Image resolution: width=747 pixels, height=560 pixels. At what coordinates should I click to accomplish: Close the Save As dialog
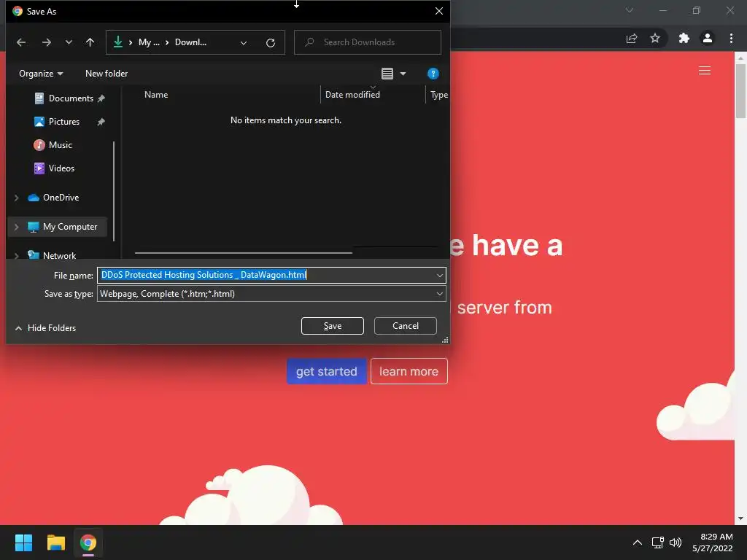pos(438,11)
